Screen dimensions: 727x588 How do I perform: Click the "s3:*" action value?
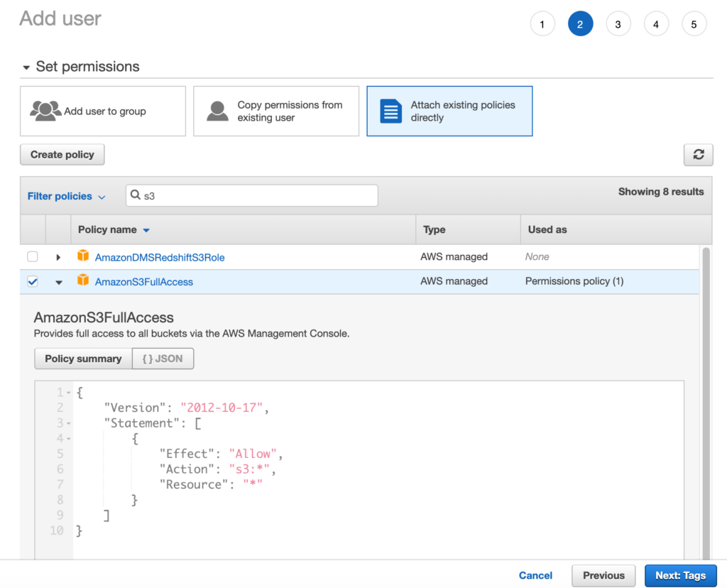click(249, 469)
